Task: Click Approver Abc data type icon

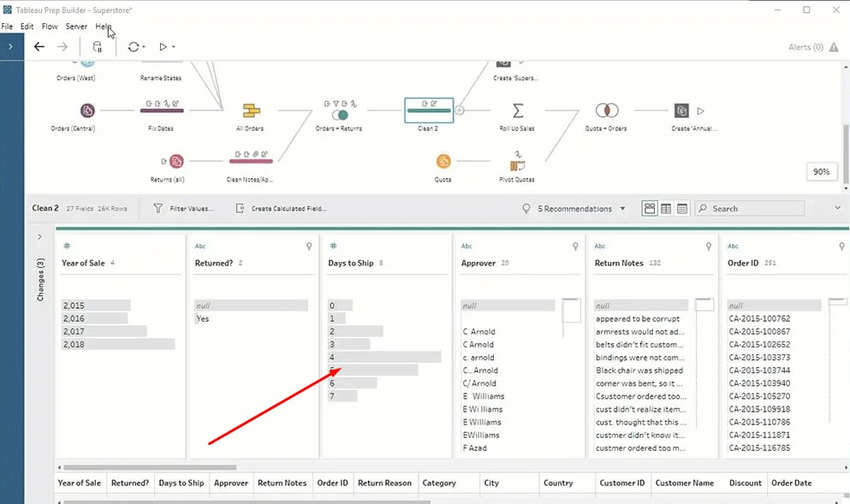Action: [467, 246]
